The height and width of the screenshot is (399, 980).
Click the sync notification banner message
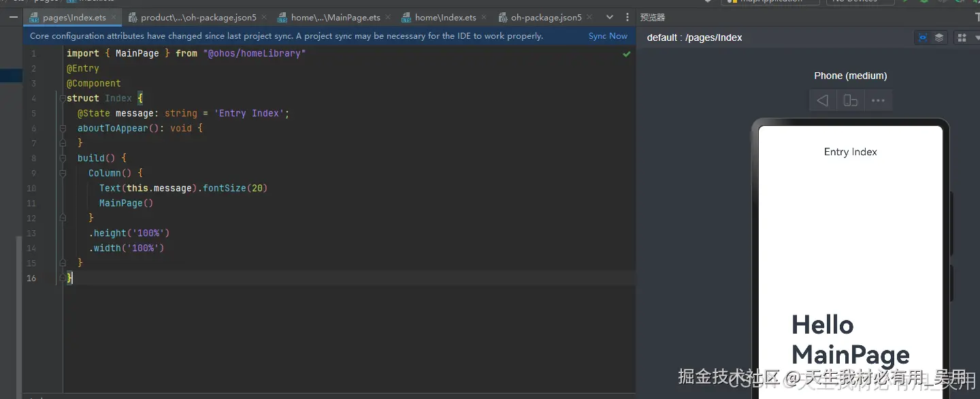pyautogui.click(x=287, y=36)
